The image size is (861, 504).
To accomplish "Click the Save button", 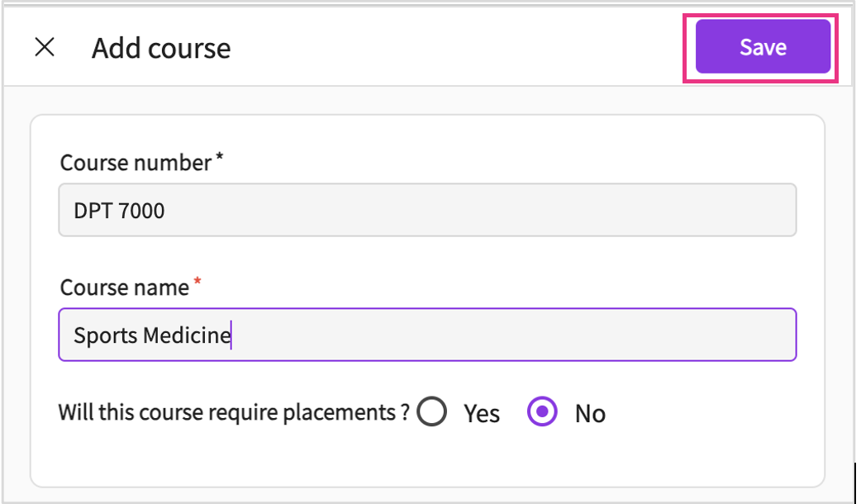I will pos(762,47).
